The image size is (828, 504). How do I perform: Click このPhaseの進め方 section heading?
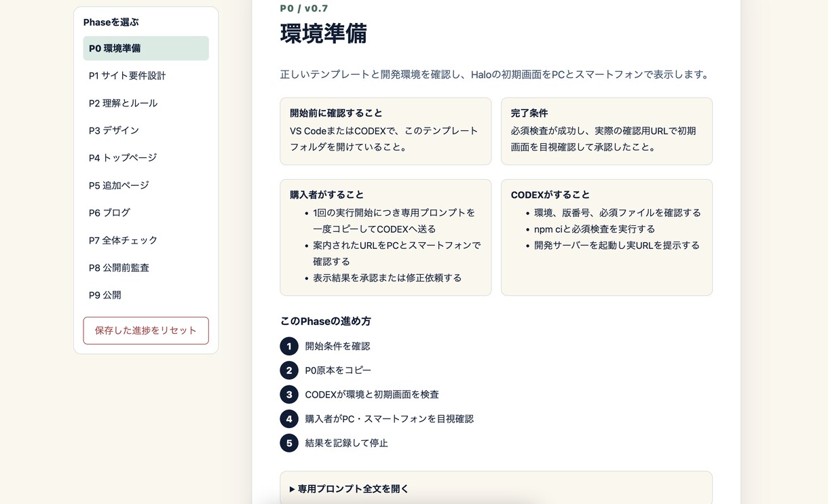coord(326,321)
